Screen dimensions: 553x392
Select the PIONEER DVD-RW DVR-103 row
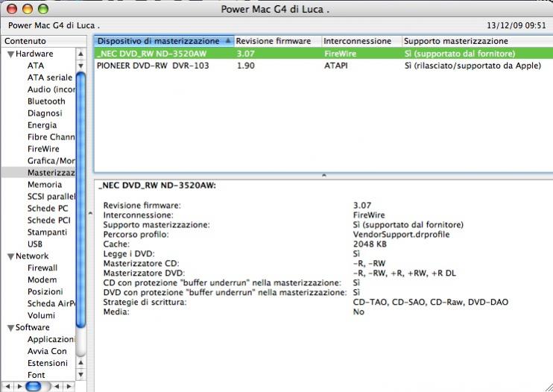pyautogui.click(x=323, y=66)
